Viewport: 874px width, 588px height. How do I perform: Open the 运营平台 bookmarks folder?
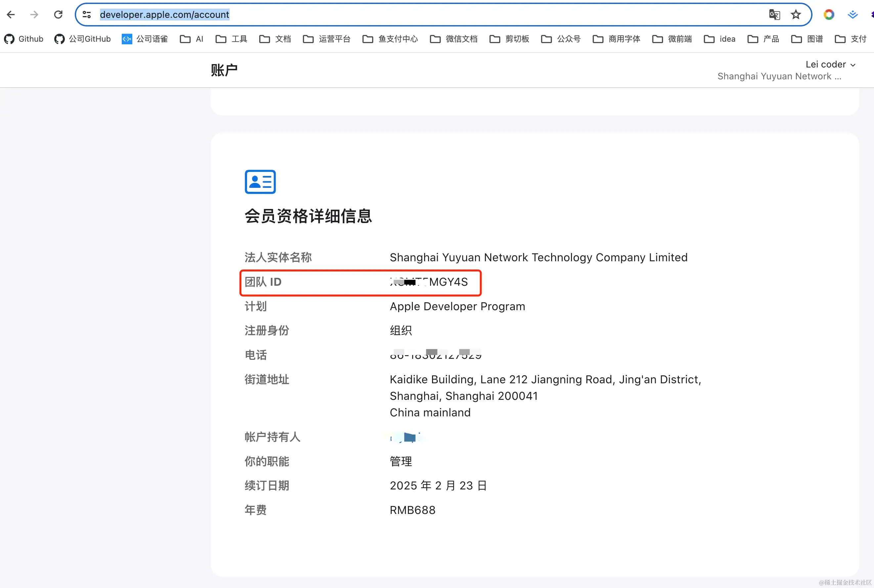(326, 39)
